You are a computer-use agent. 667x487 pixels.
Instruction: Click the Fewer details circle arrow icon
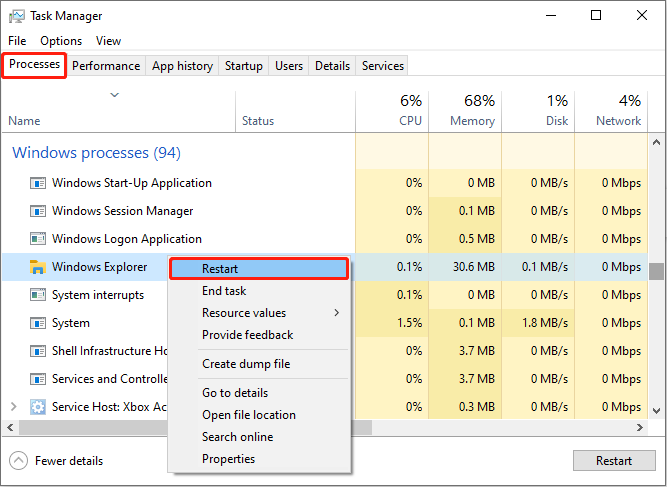(18, 461)
